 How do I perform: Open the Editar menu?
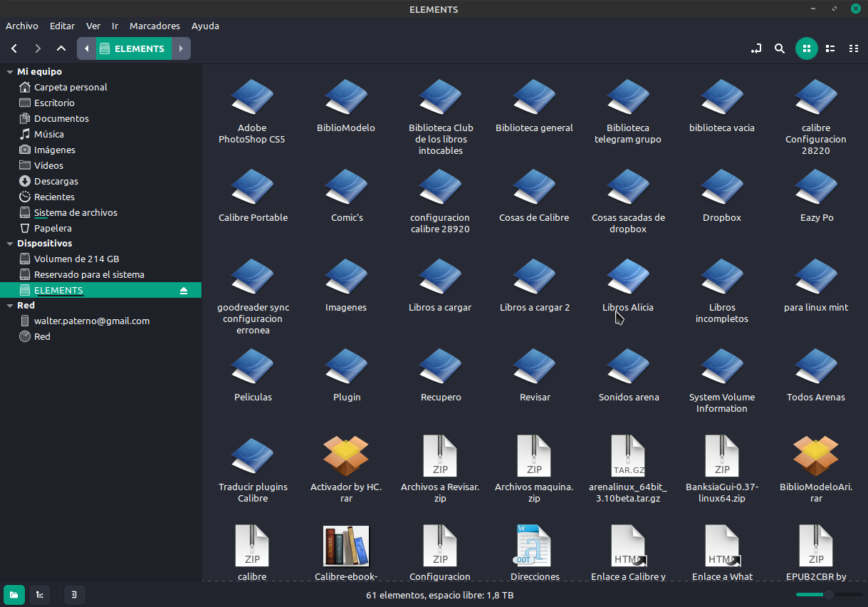62,26
